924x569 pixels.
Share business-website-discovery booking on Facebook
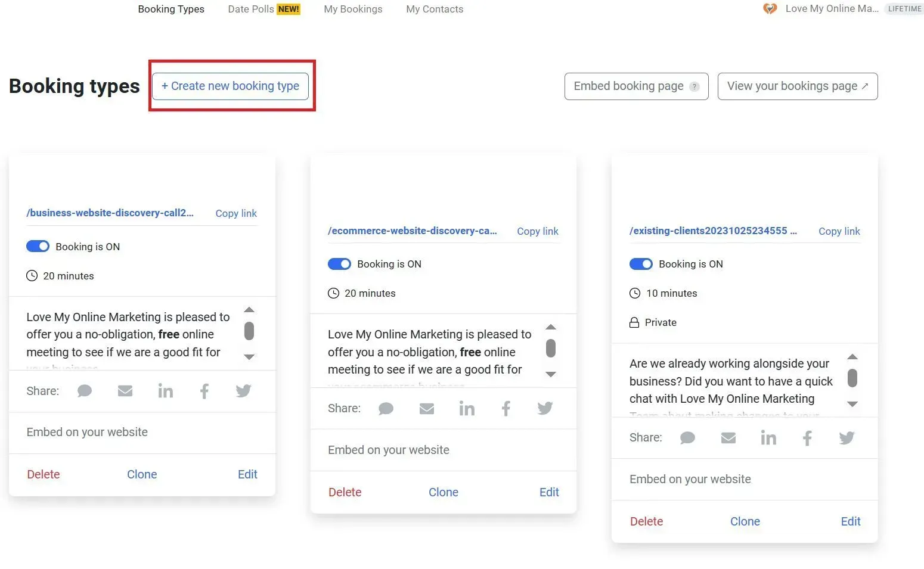click(x=204, y=391)
